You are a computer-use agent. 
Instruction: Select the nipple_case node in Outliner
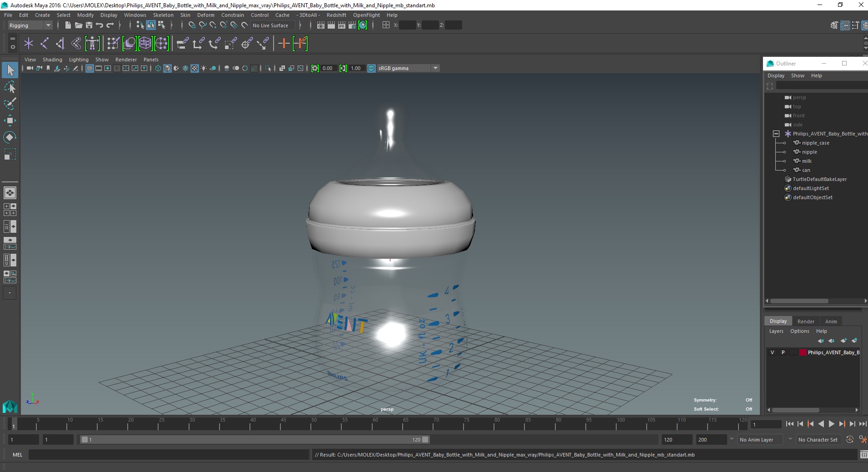click(815, 143)
